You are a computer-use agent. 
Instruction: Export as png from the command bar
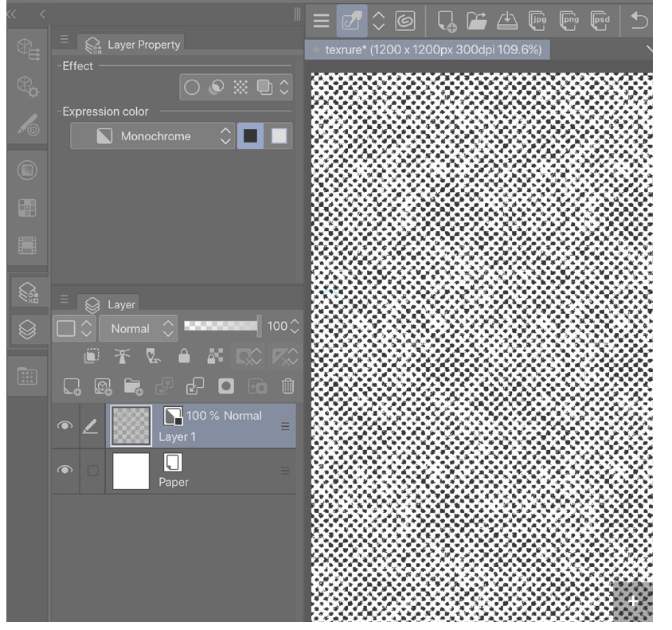point(568,21)
